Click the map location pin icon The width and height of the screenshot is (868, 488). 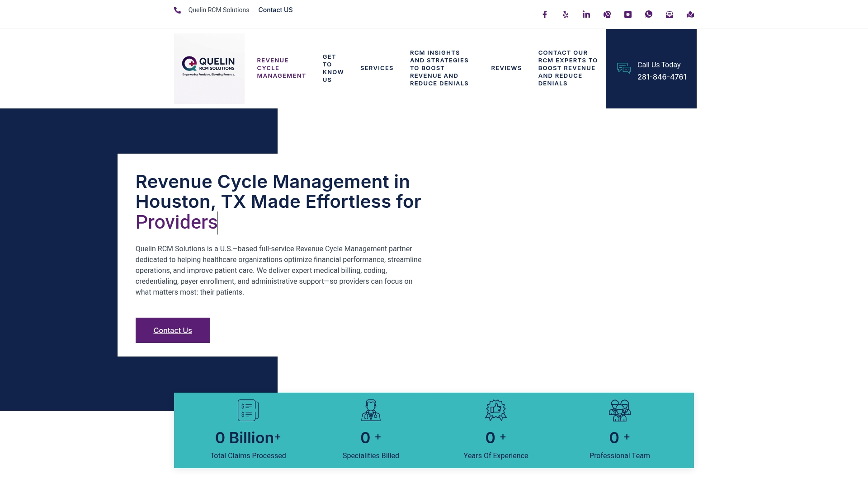[690, 14]
